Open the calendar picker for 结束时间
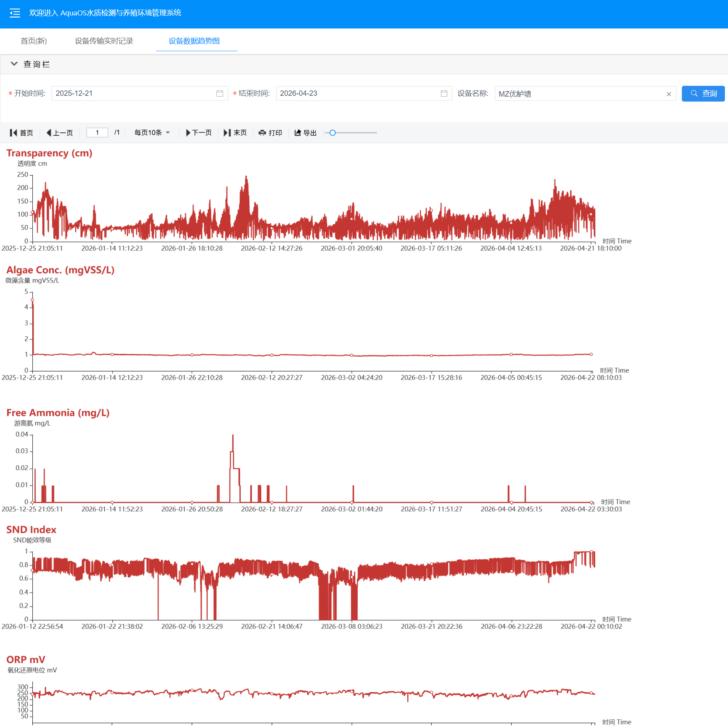728x726 pixels. (x=443, y=93)
